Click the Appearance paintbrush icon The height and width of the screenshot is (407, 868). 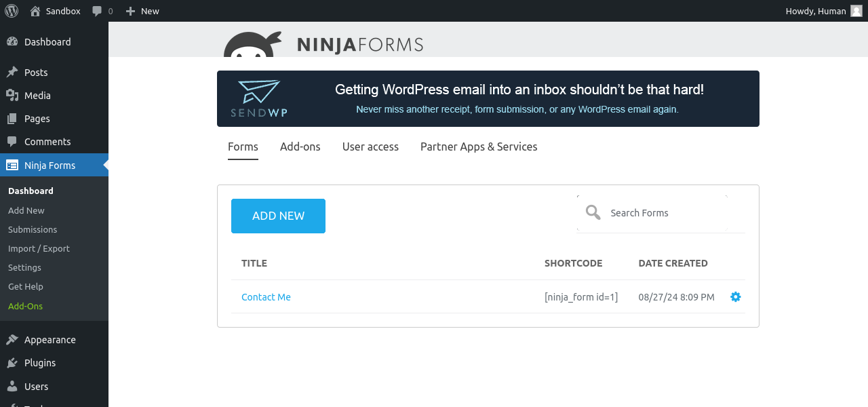coord(12,339)
